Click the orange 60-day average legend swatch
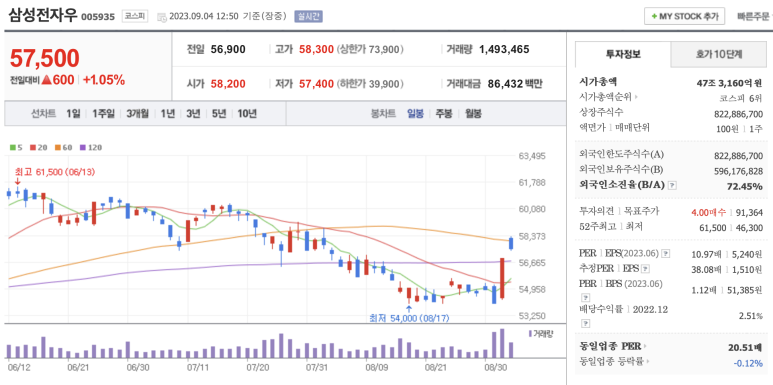773x385 pixels. 57,147
